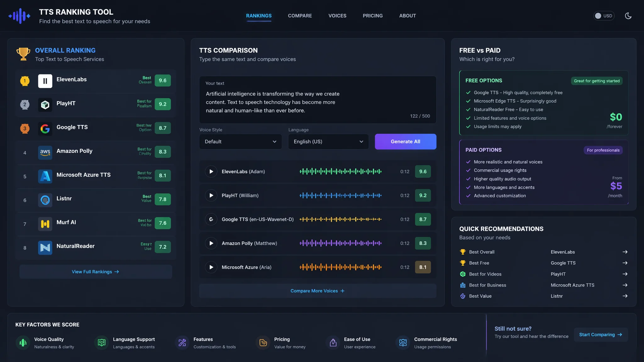644x362 pixels.
Task: Open the Best Value Listnr arrow
Action: point(625,296)
